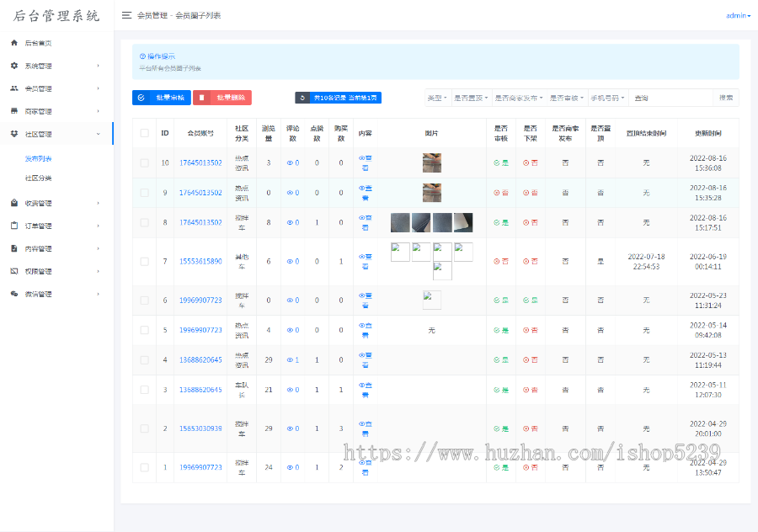758x532 pixels.
Task: Click the hamburger menu icon in header
Action: [x=126, y=15]
